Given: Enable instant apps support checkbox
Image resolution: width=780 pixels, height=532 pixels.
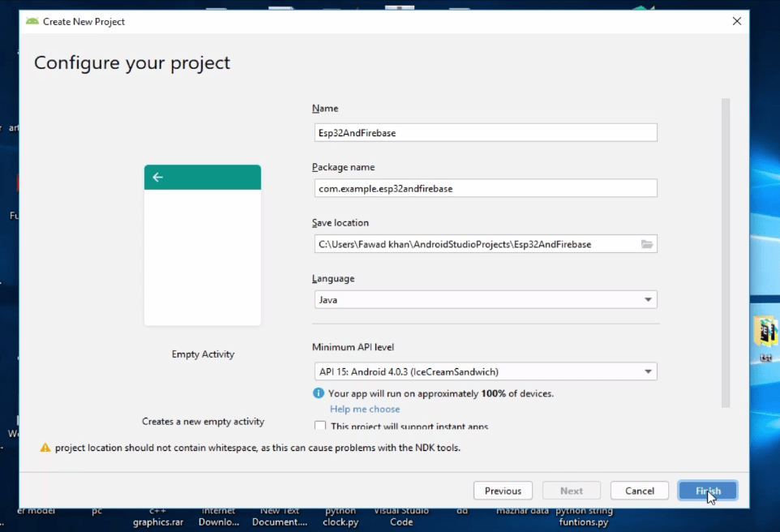Looking at the screenshot, I should pyautogui.click(x=320, y=426).
